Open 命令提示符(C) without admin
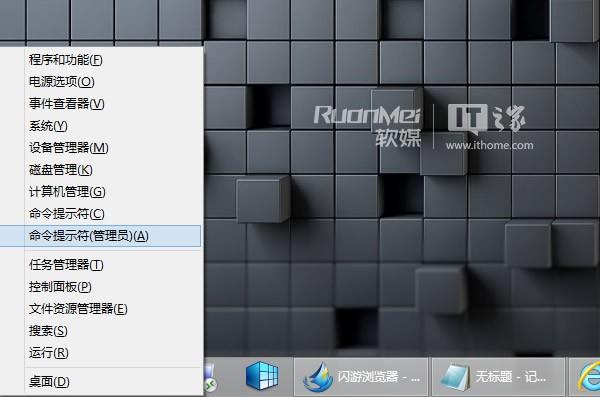The height and width of the screenshot is (397, 600). coord(101,214)
